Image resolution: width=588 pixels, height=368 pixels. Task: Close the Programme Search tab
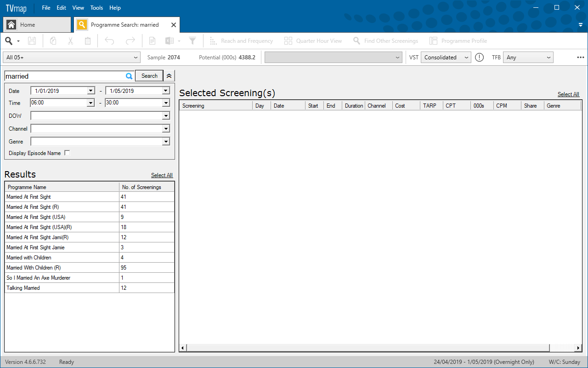pos(174,25)
